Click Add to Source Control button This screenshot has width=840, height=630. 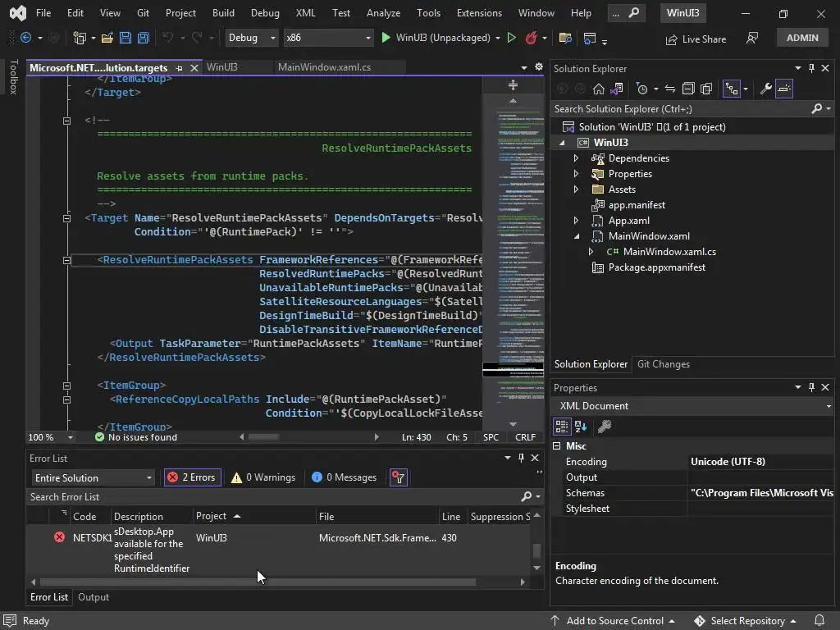(614, 621)
